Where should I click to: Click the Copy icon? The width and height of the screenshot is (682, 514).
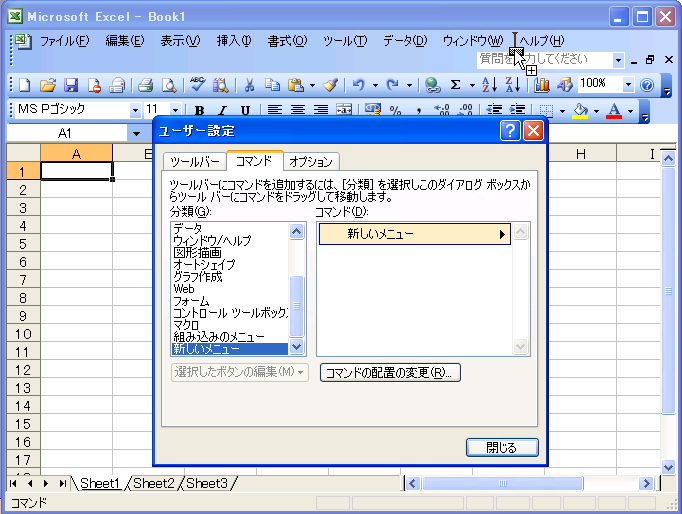pyautogui.click(x=273, y=85)
